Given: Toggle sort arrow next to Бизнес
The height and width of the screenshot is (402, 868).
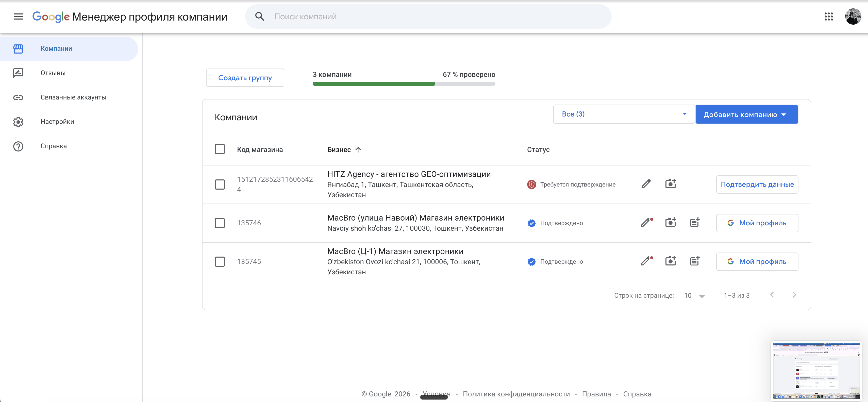Looking at the screenshot, I should (x=358, y=150).
